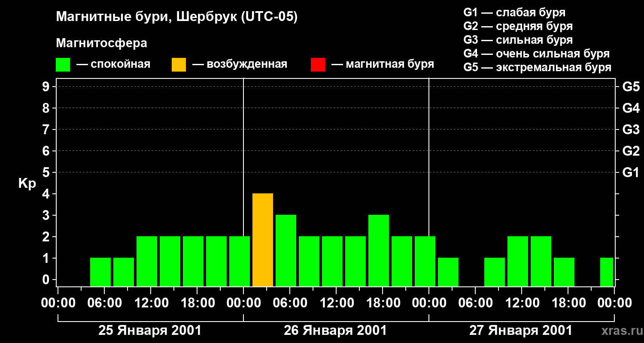
Task: Click the orange 'возбужденная' legend swatch
Action: 179,65
